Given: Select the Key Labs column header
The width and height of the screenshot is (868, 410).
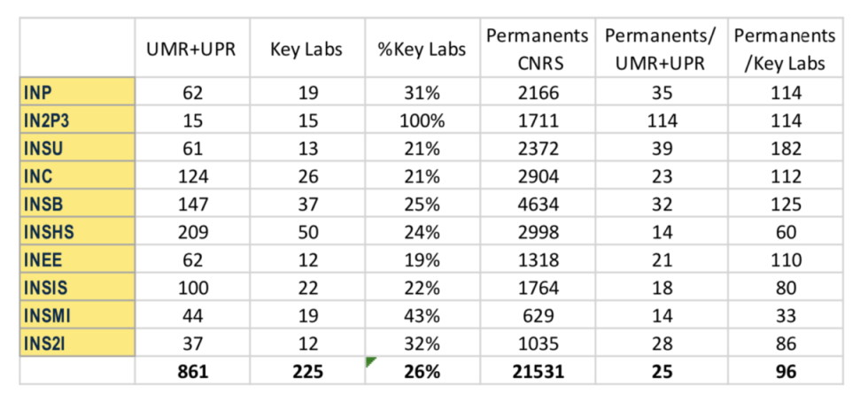Looking at the screenshot, I should tap(306, 49).
